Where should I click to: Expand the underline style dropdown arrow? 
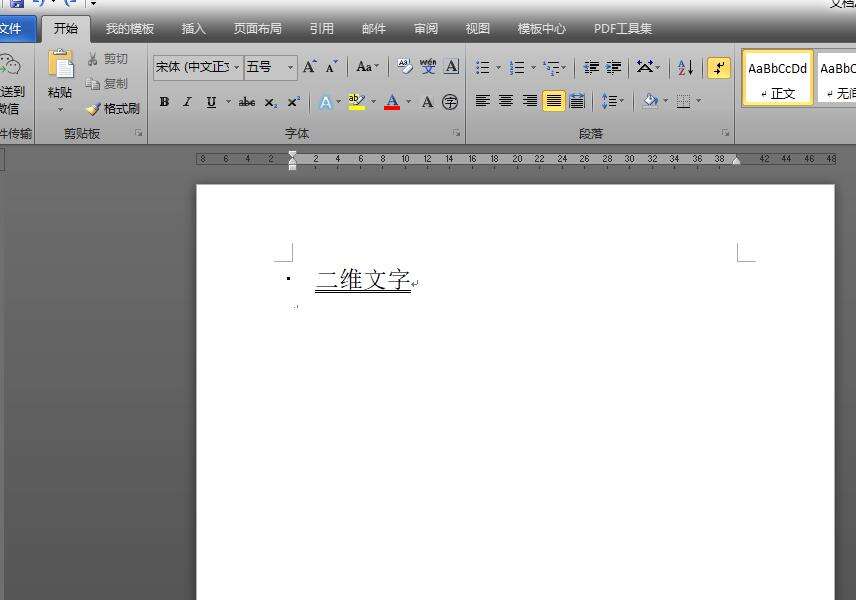click(228, 102)
